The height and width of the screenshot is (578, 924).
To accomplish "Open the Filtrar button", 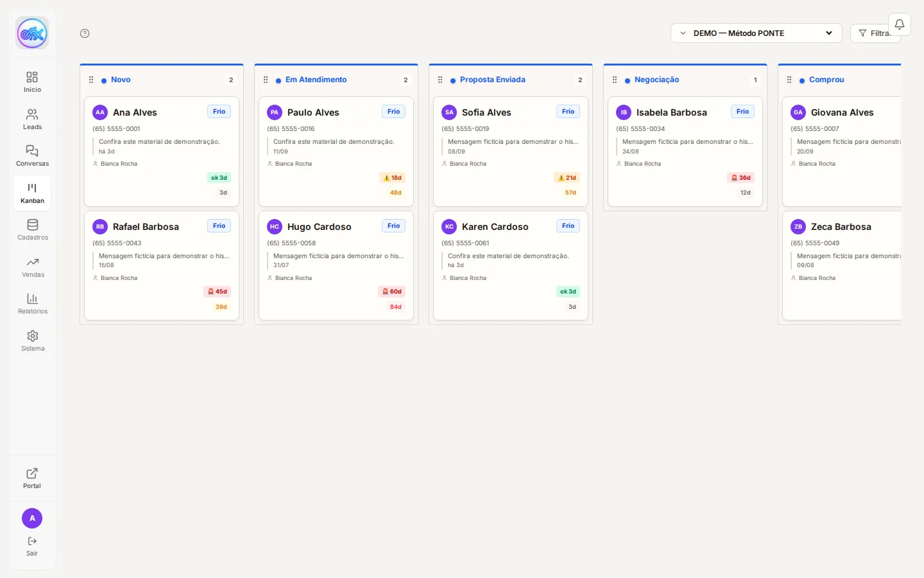I will [x=875, y=33].
